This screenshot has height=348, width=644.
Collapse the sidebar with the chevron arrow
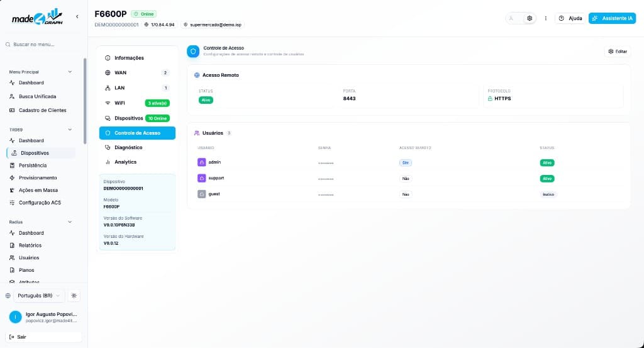77,17
